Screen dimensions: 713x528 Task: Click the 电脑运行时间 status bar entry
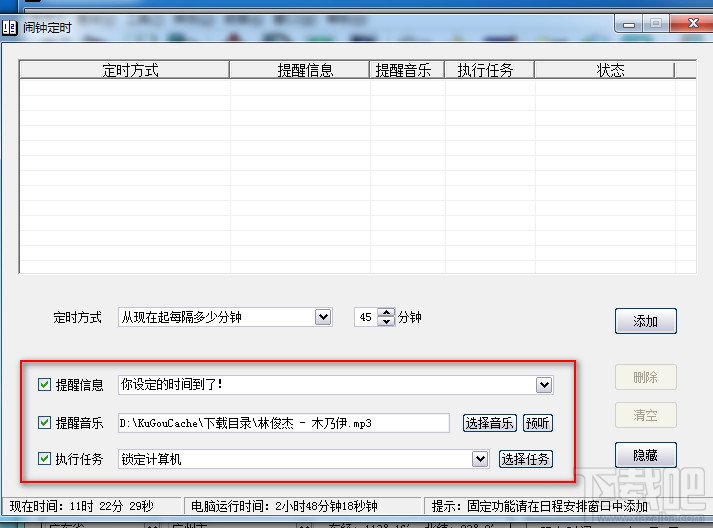pos(302,506)
